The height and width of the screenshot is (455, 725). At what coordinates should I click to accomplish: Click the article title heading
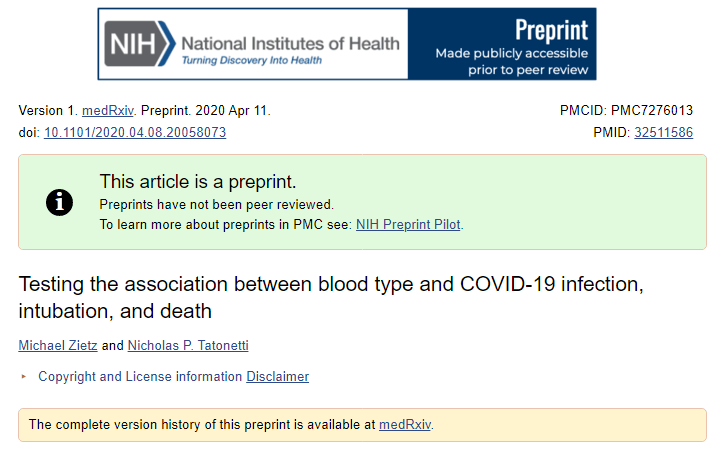pos(330,297)
